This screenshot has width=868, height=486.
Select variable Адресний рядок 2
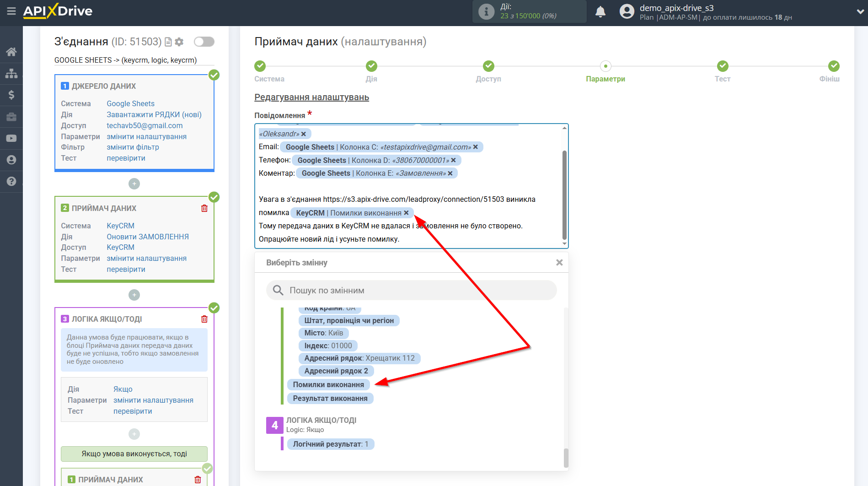point(336,371)
